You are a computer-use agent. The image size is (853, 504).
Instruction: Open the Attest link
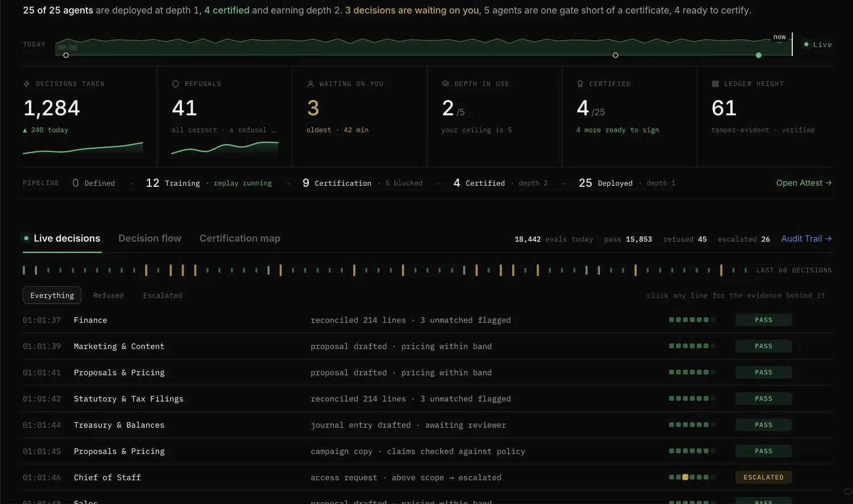(x=804, y=183)
